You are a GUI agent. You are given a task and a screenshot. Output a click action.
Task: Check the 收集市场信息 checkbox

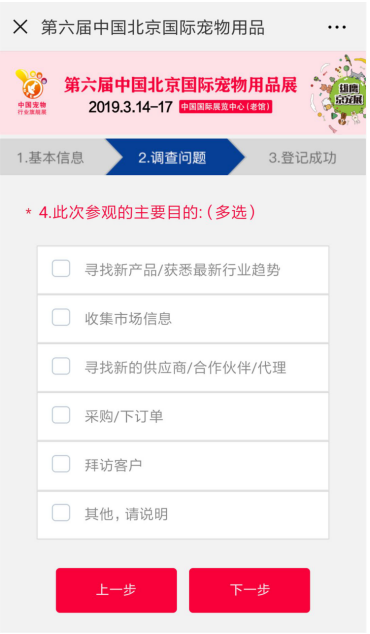pyautogui.click(x=61, y=317)
